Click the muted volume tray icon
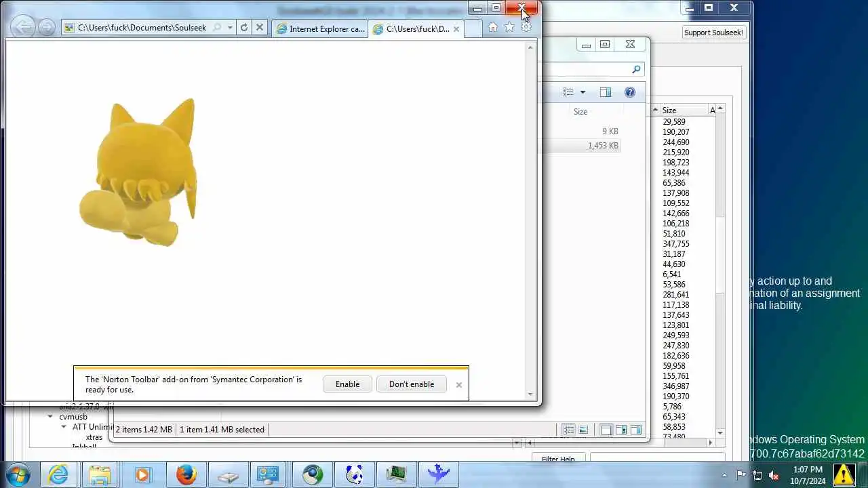Viewport: 868px width, 488px height. (774, 475)
